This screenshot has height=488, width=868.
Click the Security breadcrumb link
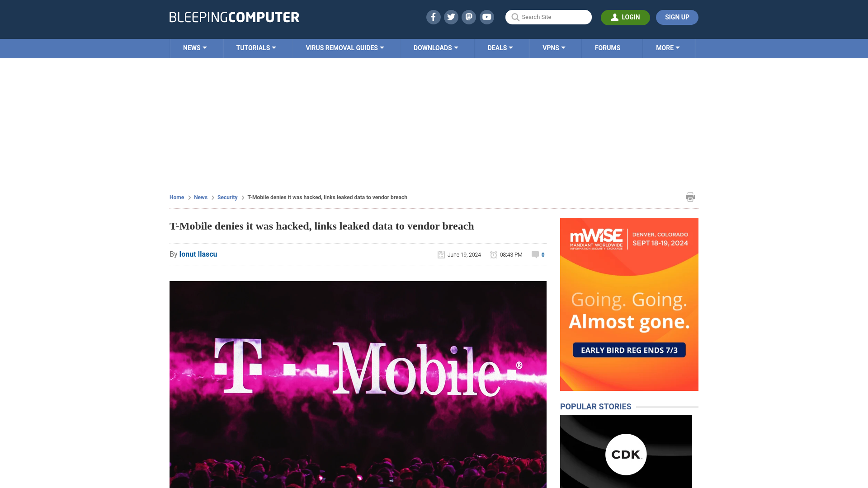click(227, 197)
